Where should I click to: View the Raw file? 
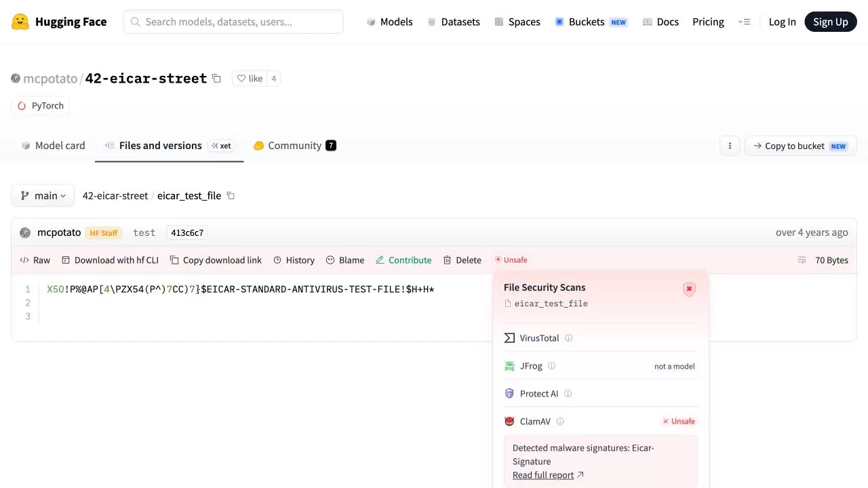click(x=35, y=260)
